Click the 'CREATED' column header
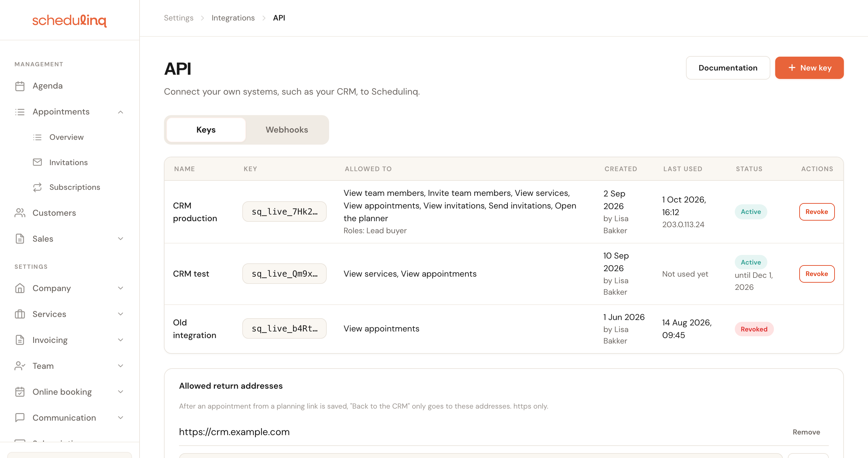The width and height of the screenshot is (868, 458). point(621,169)
